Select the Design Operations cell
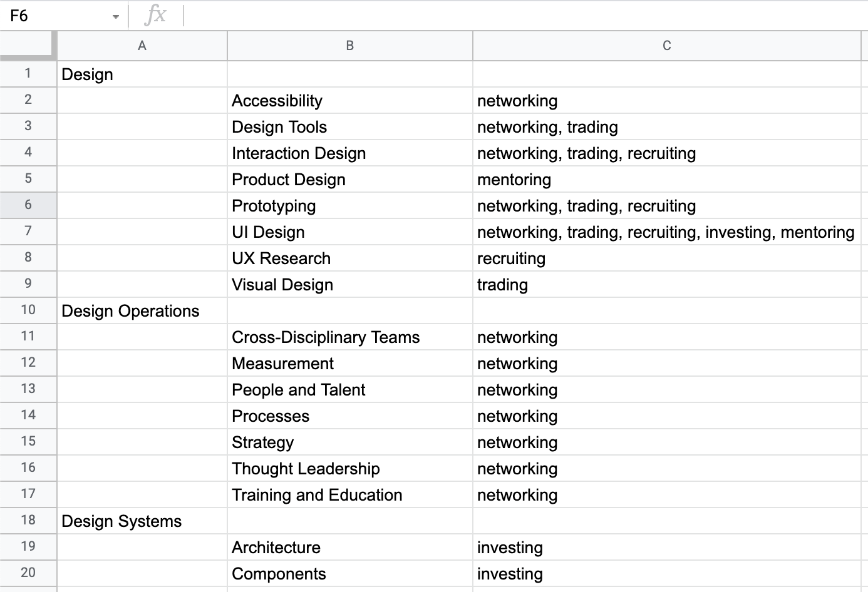868x592 pixels. (x=142, y=311)
